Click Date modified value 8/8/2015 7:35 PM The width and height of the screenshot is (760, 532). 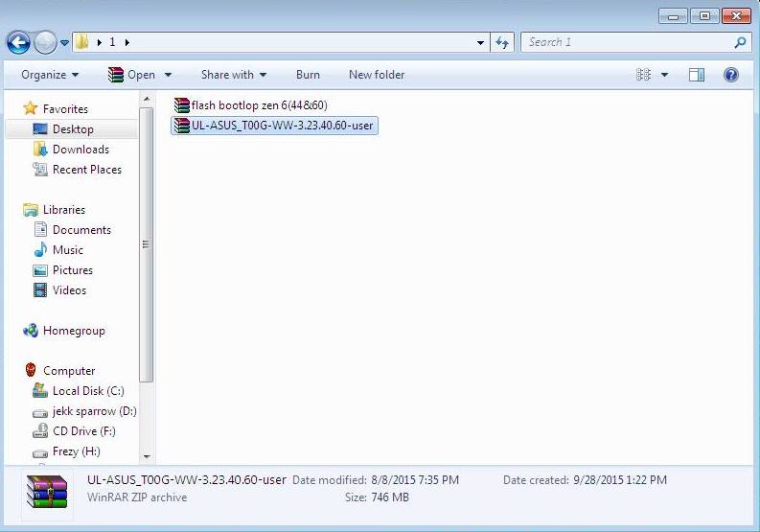tap(415, 480)
